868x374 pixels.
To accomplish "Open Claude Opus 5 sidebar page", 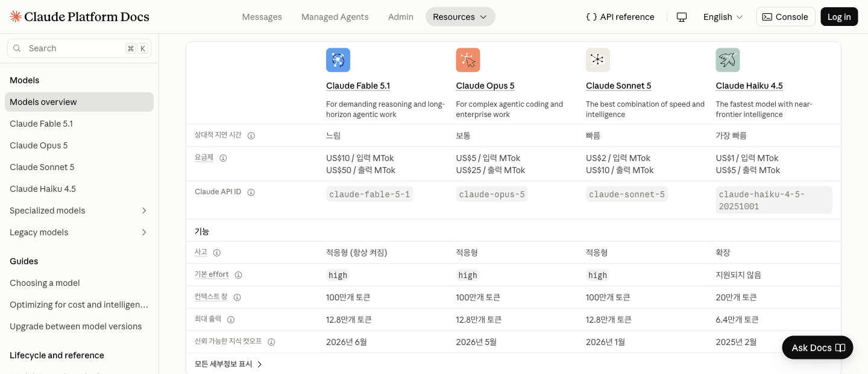I will point(79,145).
